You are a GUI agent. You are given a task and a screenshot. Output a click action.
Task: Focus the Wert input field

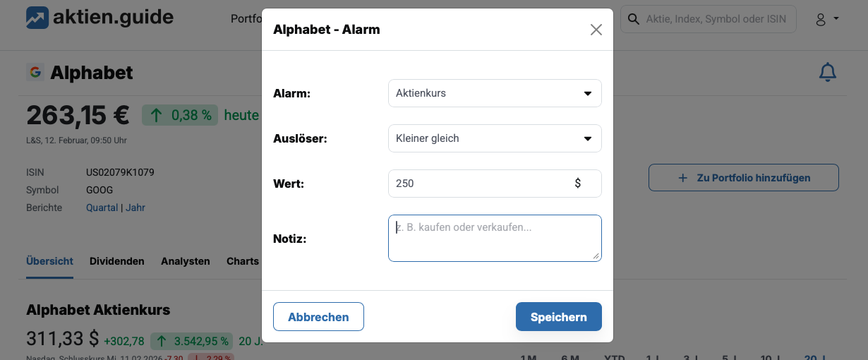(x=480, y=184)
